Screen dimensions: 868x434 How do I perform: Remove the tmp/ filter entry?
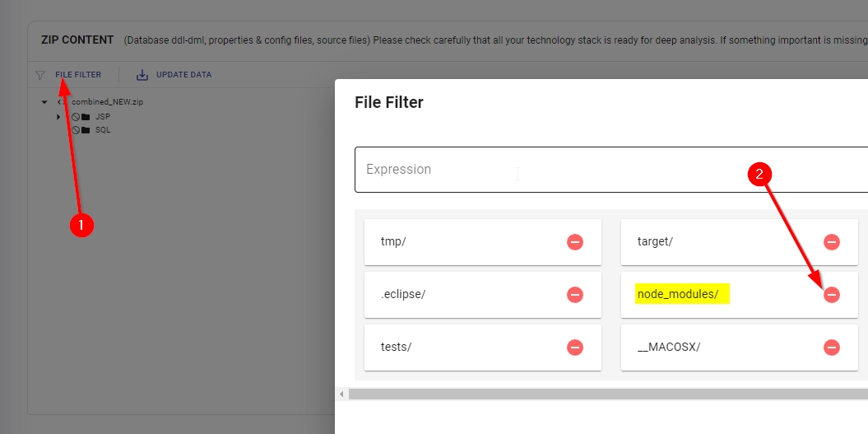tap(575, 242)
